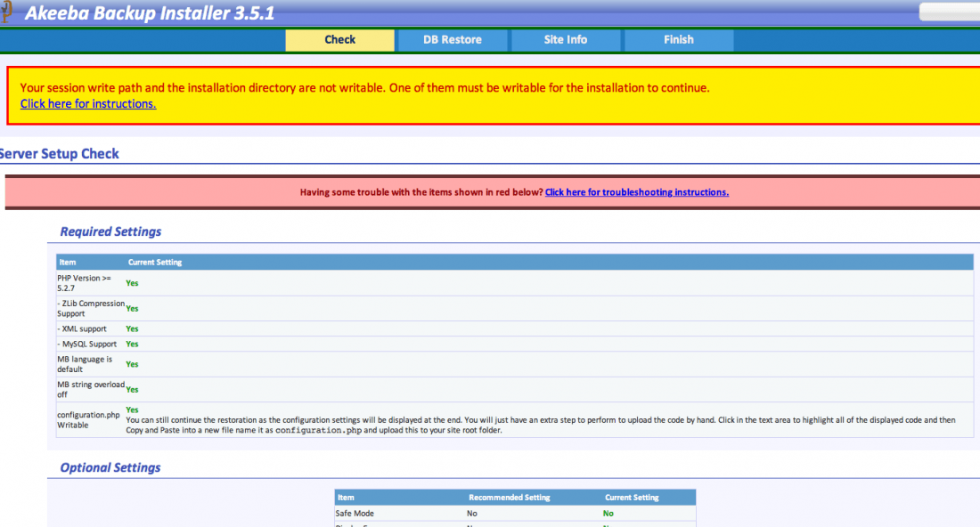This screenshot has height=527, width=980.
Task: Select the 'configuration.php Writable' label
Action: tap(88, 419)
